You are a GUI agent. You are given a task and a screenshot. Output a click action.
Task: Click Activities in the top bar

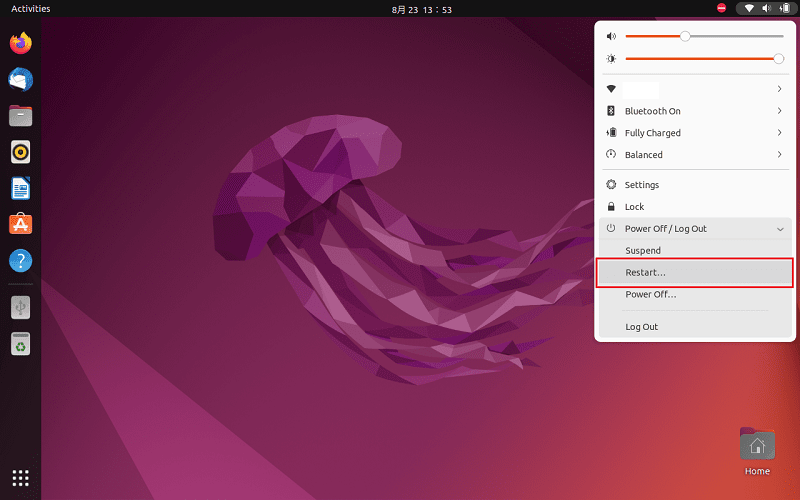point(31,9)
